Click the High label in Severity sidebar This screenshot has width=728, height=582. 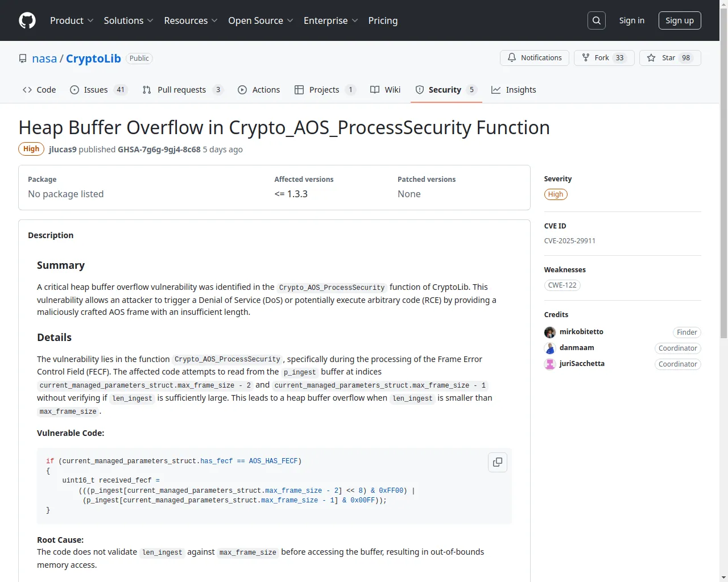556,194
